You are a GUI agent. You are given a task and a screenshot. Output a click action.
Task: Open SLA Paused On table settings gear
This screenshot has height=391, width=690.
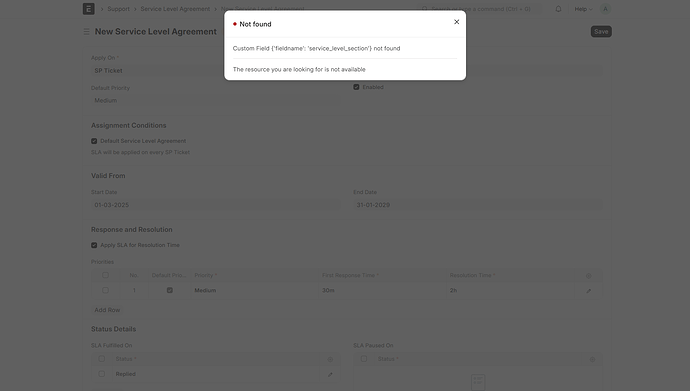592,359
